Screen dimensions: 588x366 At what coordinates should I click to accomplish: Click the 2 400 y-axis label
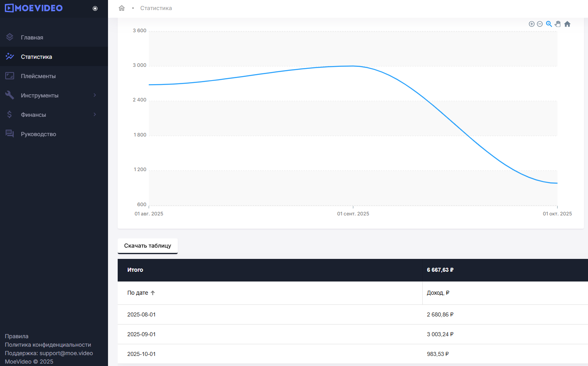coord(139,100)
